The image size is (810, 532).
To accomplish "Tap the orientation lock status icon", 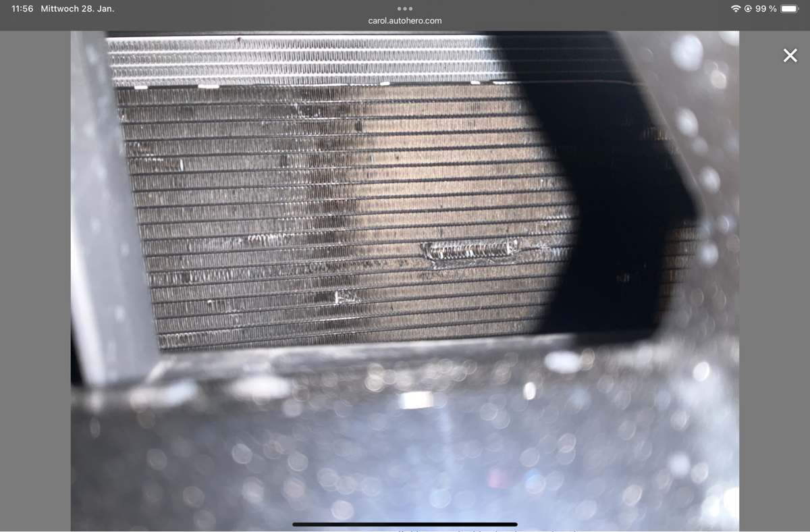I will 748,9.
